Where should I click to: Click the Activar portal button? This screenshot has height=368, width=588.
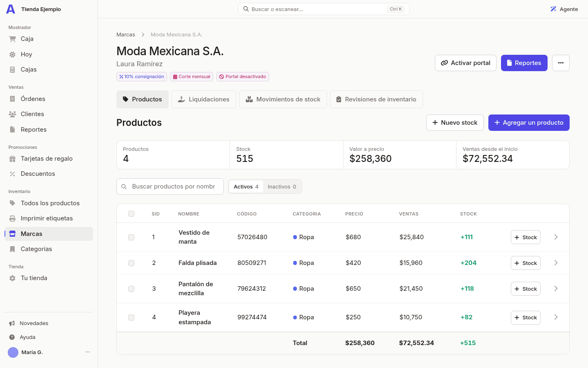(x=465, y=63)
